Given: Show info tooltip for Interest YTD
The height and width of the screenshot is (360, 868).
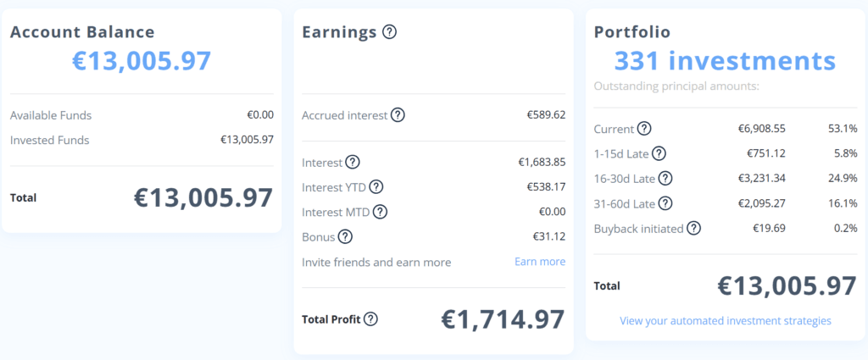Looking at the screenshot, I should [x=376, y=187].
